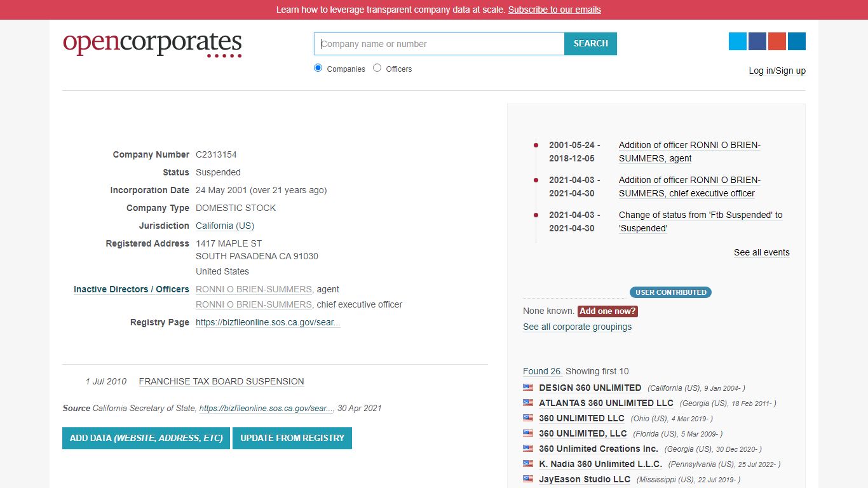Open FRANCHISE TAX BOARD SUSPENSION filing
This screenshot has height=488, width=868.
coord(221,381)
